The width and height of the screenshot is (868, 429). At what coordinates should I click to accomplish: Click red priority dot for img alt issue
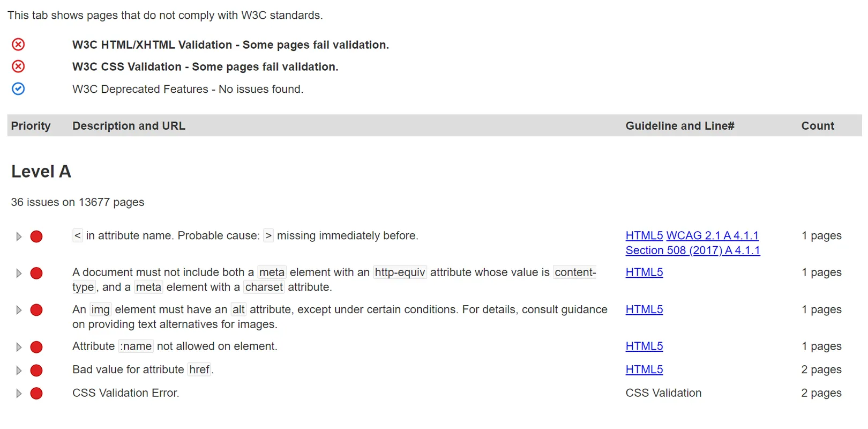coord(36,310)
